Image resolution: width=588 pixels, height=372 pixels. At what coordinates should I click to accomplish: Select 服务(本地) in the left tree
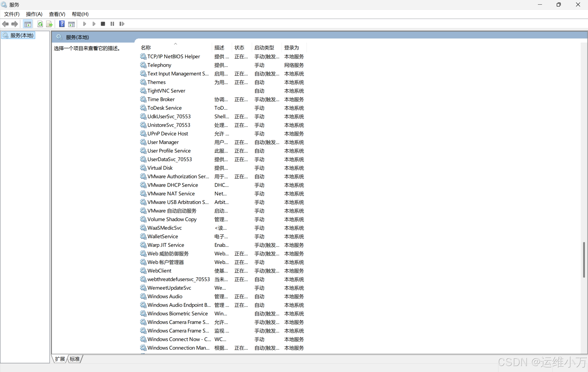[x=22, y=35]
